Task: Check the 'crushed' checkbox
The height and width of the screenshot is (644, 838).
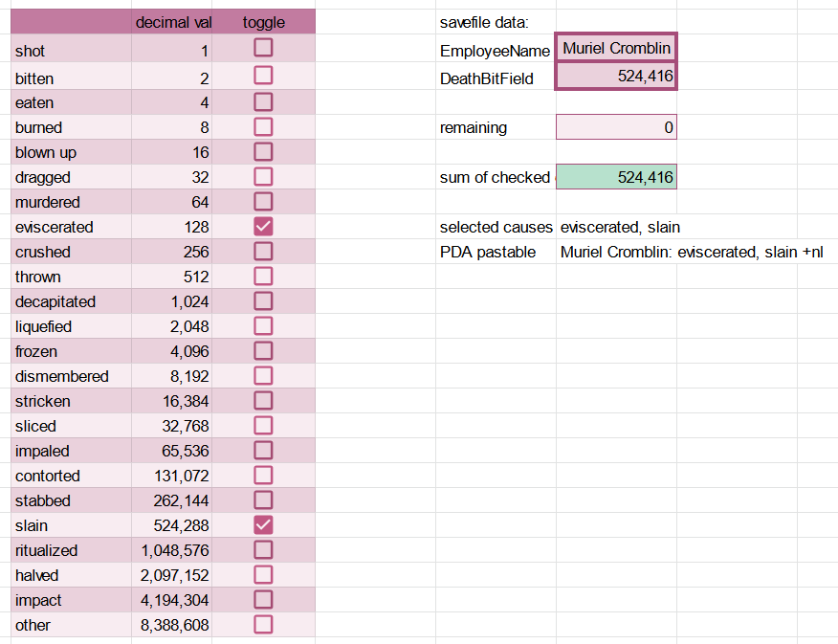Action: click(263, 252)
